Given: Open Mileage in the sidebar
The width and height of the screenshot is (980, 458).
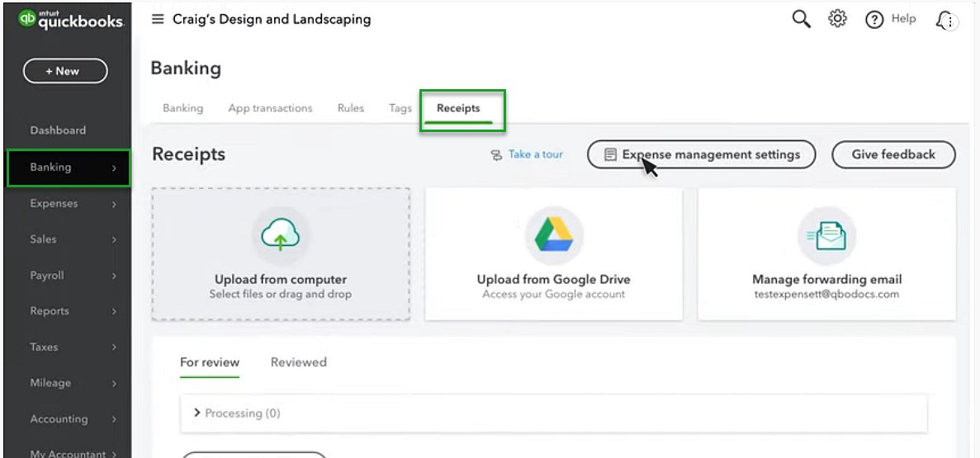Looking at the screenshot, I should [x=50, y=383].
